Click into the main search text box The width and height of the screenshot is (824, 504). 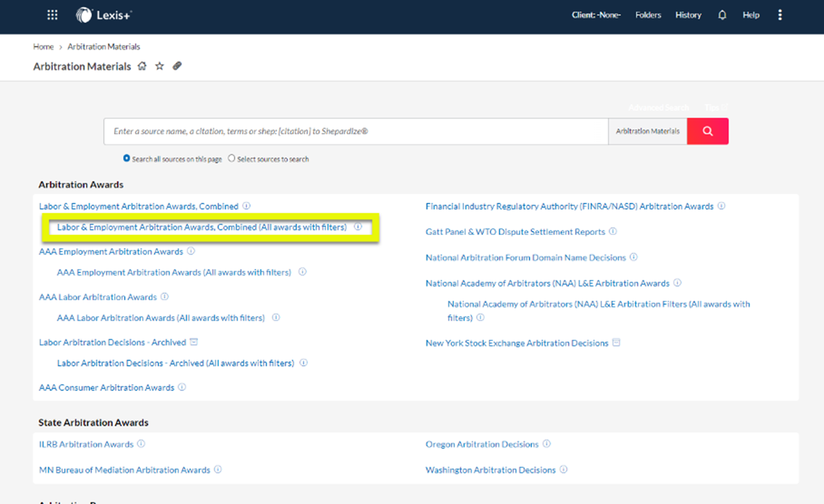click(x=356, y=131)
